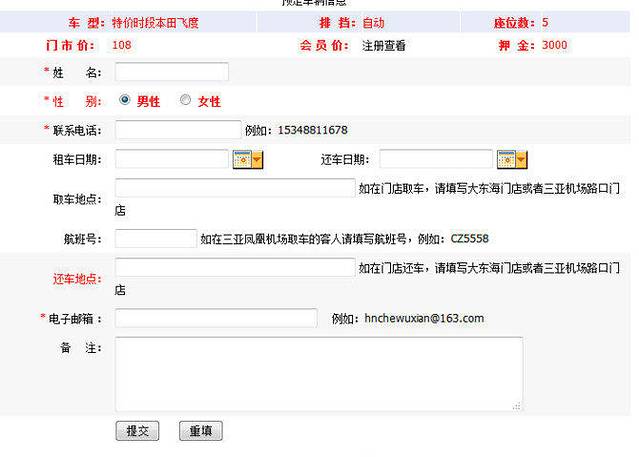
Task: Focus the 取车地点 pickup location field
Action: (235, 188)
